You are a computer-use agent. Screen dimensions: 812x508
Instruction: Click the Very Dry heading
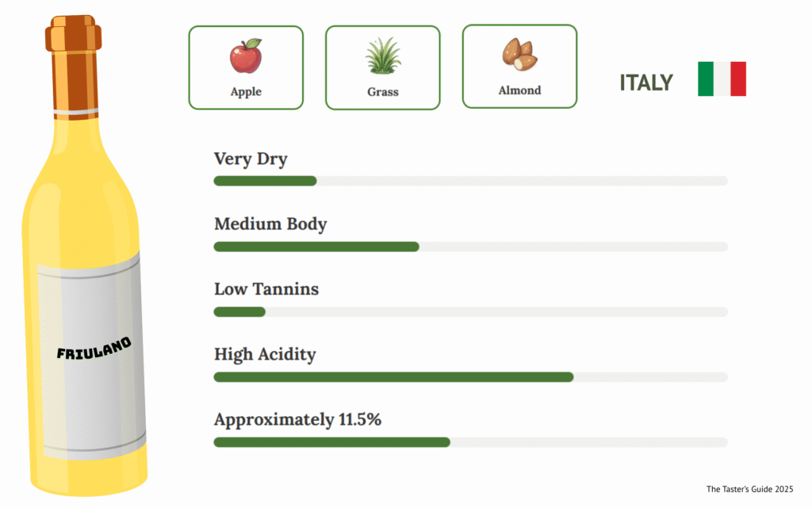[x=251, y=160]
